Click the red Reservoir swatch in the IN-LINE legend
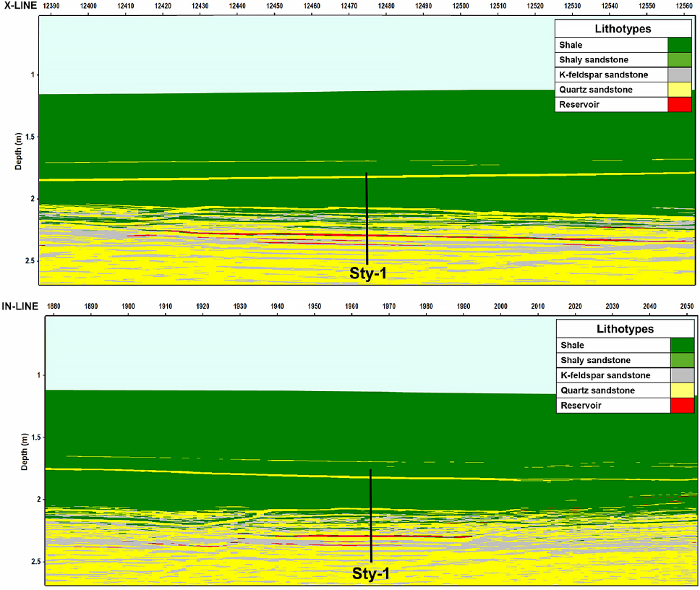 (x=682, y=406)
